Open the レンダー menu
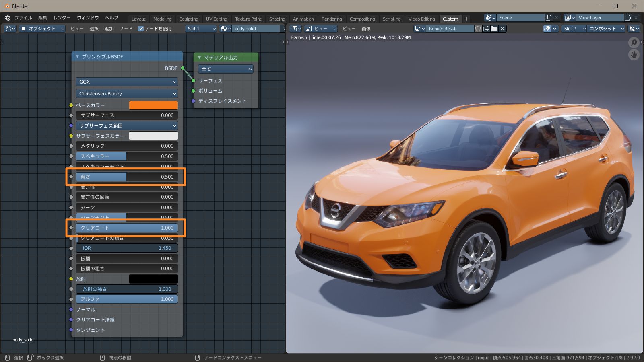Screen dimensions: 644x362 (62, 18)
